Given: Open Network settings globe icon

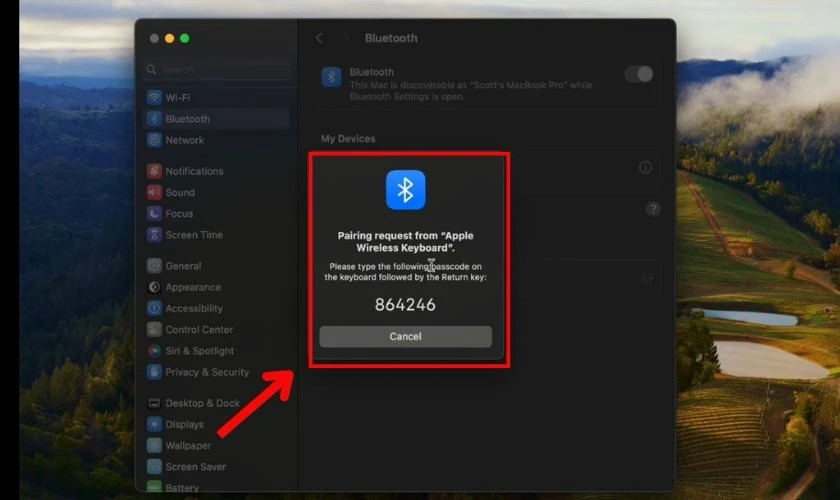Looking at the screenshot, I should pos(154,140).
